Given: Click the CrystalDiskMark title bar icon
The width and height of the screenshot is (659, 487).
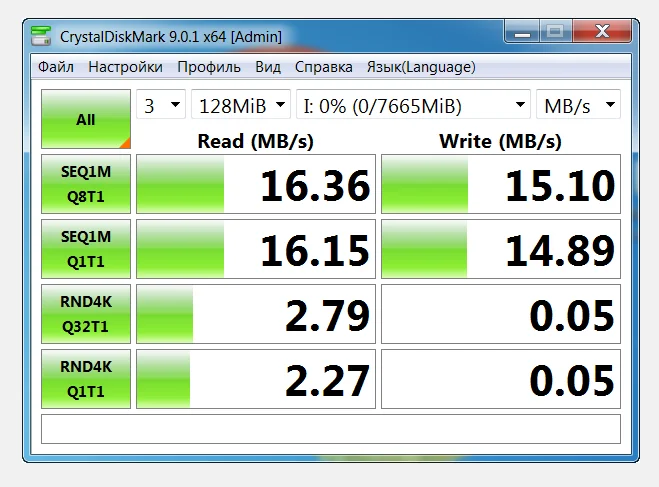Looking at the screenshot, I should 41,36.
